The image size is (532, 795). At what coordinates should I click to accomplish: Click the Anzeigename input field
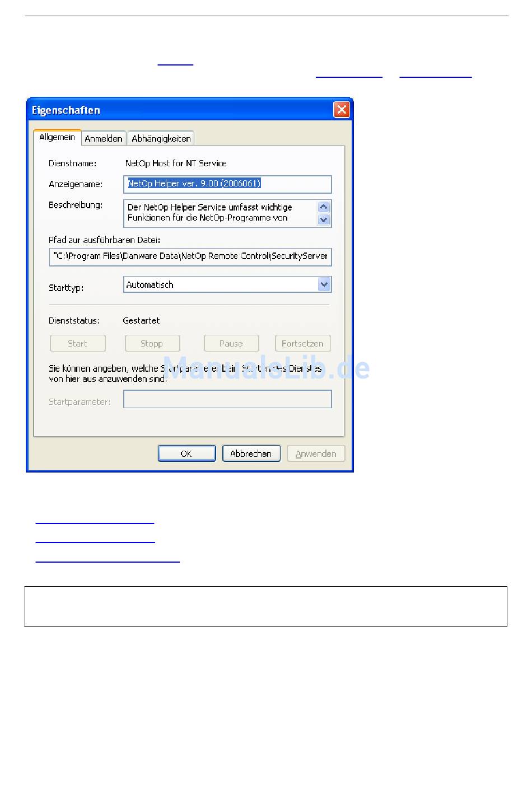(227, 184)
